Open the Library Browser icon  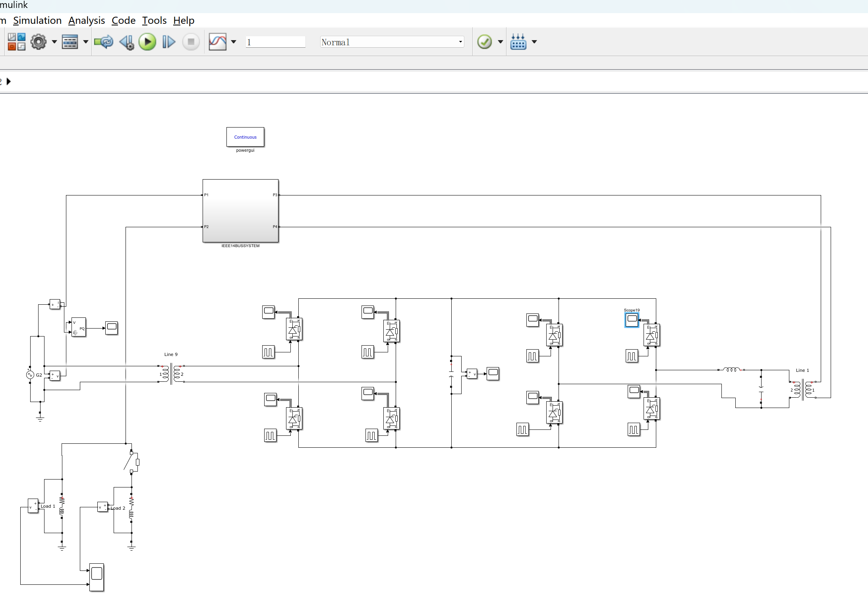(x=17, y=42)
